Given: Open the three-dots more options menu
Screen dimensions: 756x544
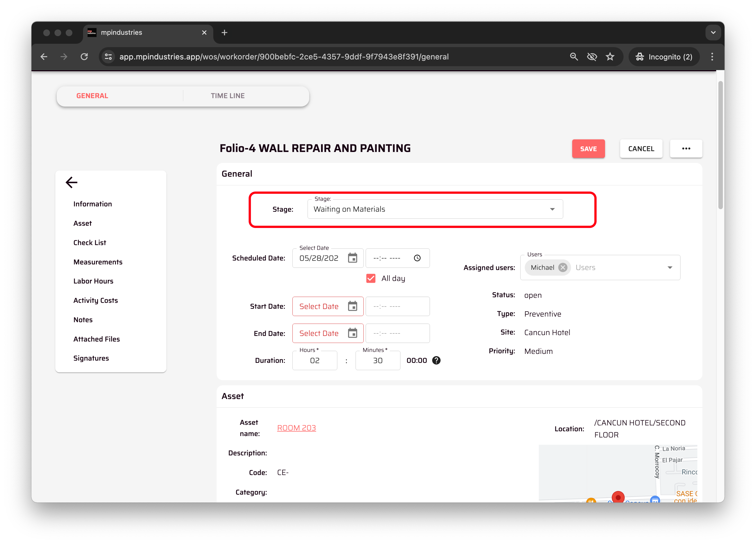Looking at the screenshot, I should point(686,149).
